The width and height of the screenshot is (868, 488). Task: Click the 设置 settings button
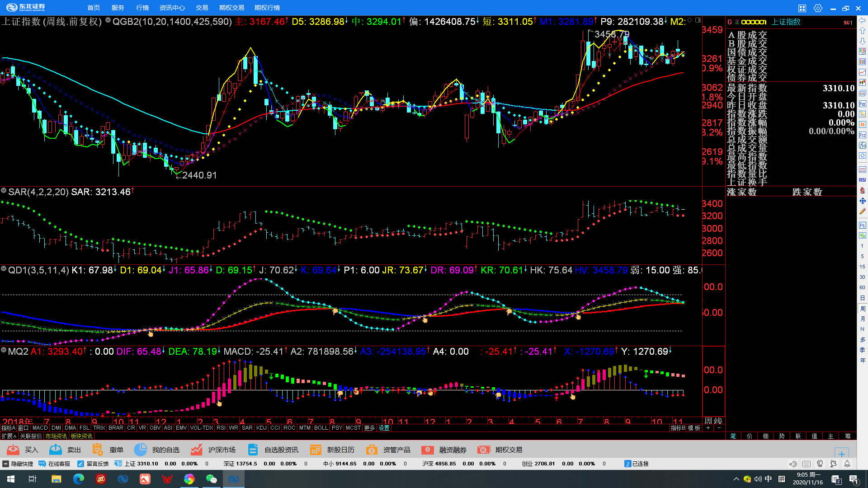click(x=384, y=428)
